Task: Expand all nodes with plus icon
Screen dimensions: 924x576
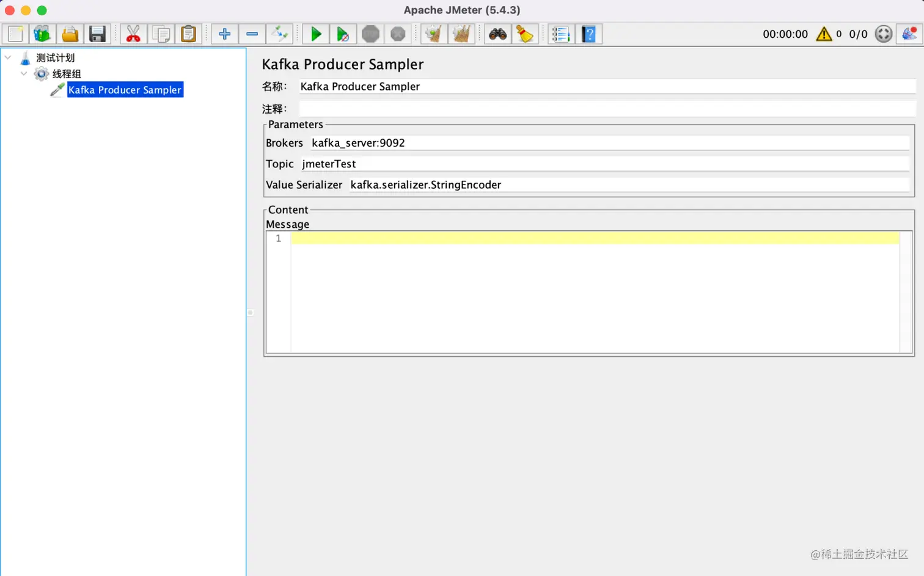Action: pos(224,34)
